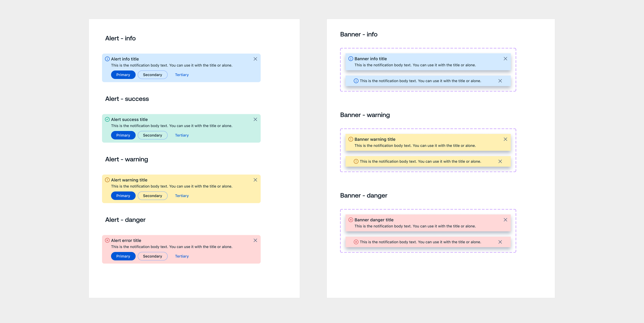
Task: Dismiss the Alert info notification
Action: coord(255,59)
